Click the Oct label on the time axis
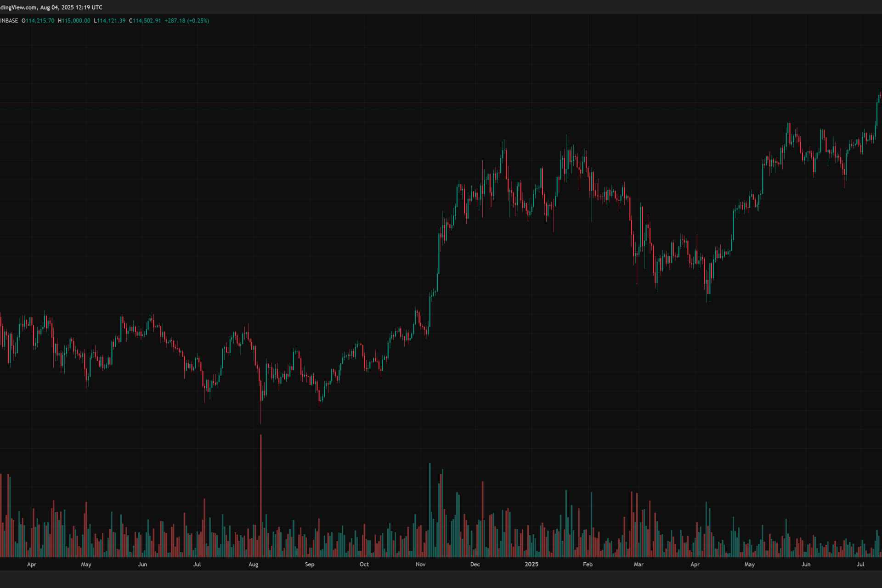 364,564
